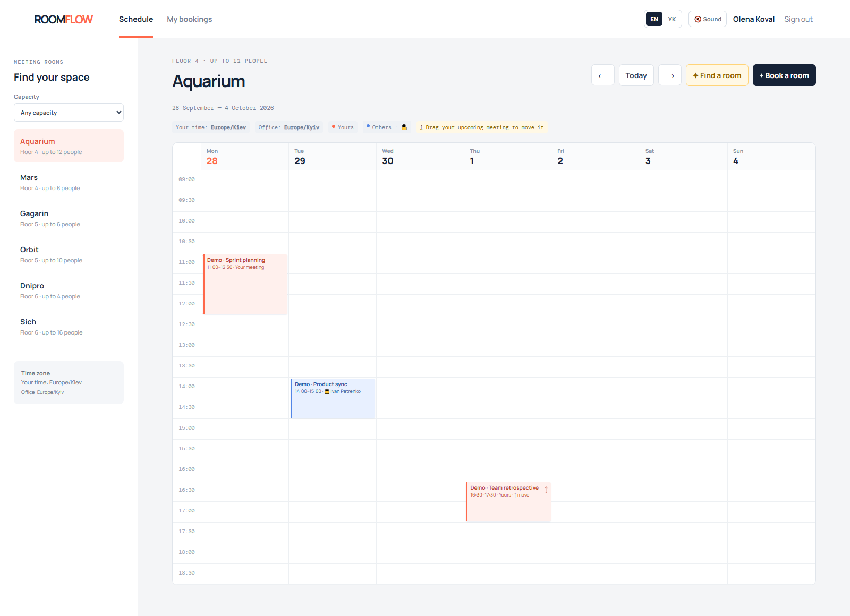Click Tue 29 day header

(x=333, y=157)
